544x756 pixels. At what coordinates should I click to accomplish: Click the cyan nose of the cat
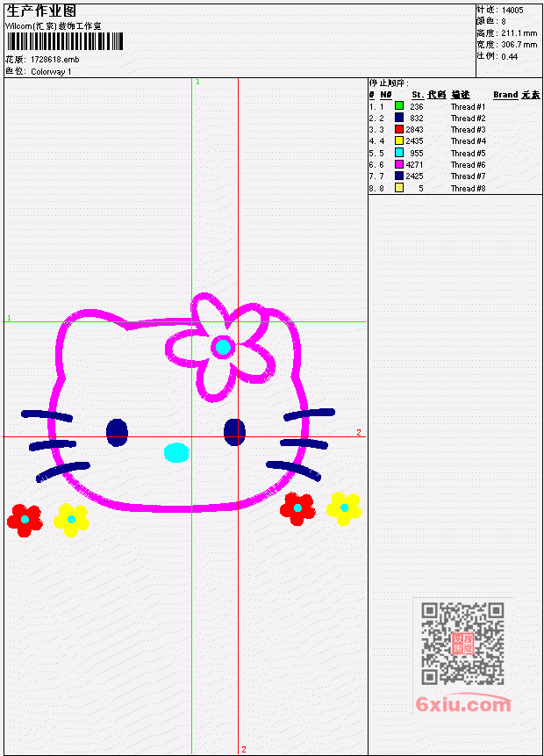click(x=177, y=452)
